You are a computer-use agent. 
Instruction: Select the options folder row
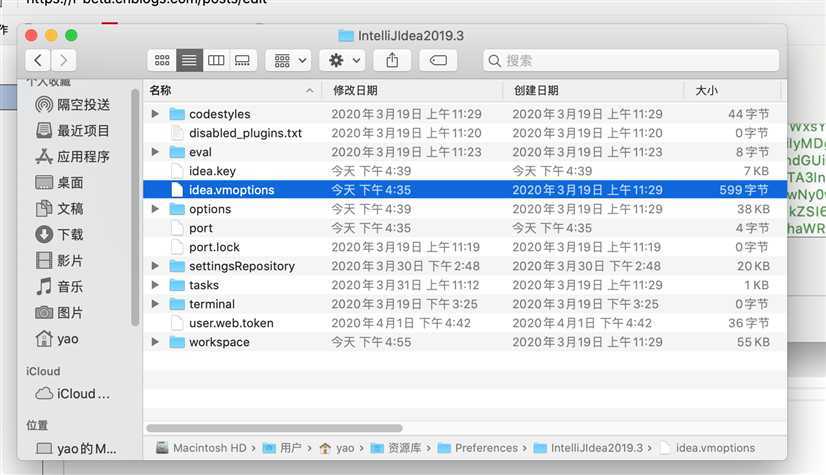pyautogui.click(x=465, y=209)
